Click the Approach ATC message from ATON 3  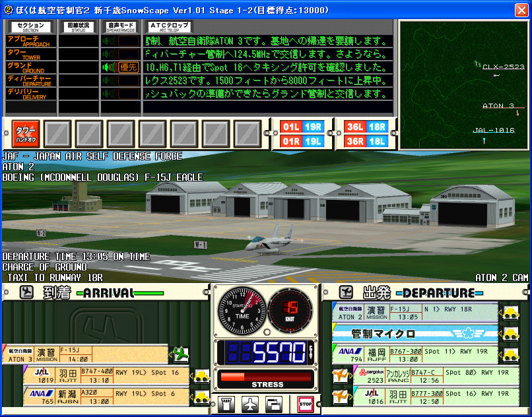click(267, 41)
